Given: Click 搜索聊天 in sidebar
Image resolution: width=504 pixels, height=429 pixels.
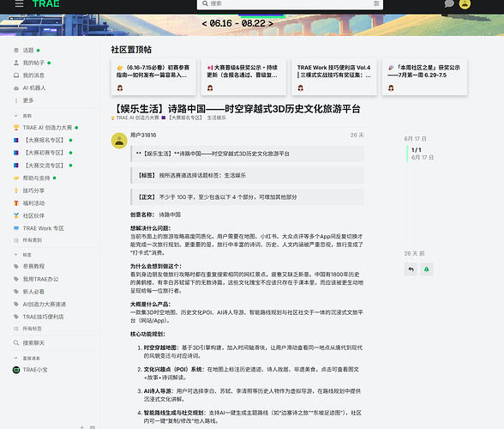Looking at the screenshot, I should (x=33, y=343).
